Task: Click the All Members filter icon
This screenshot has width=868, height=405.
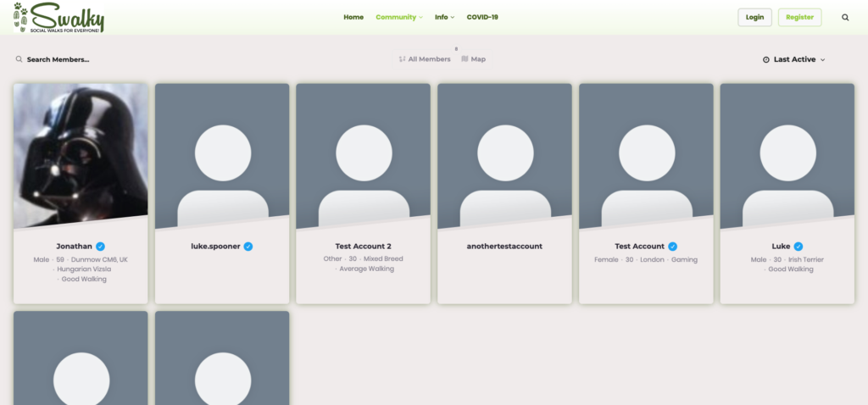Action: coord(403,59)
